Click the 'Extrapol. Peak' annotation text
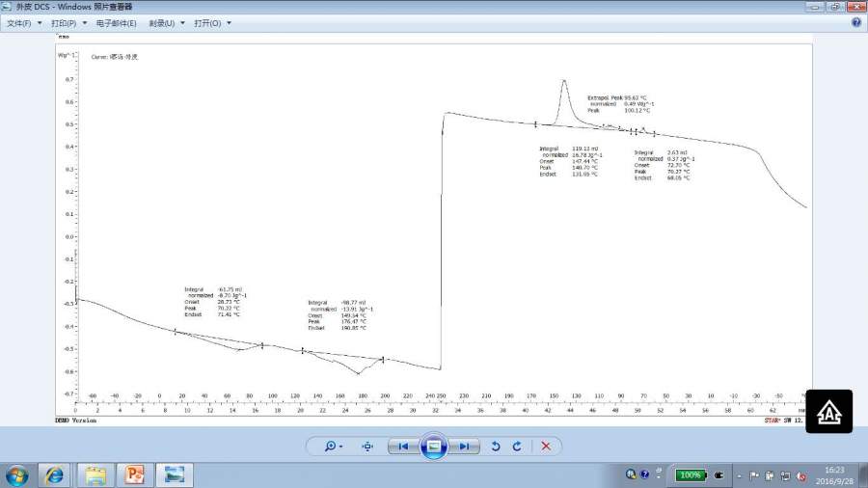 coord(605,98)
